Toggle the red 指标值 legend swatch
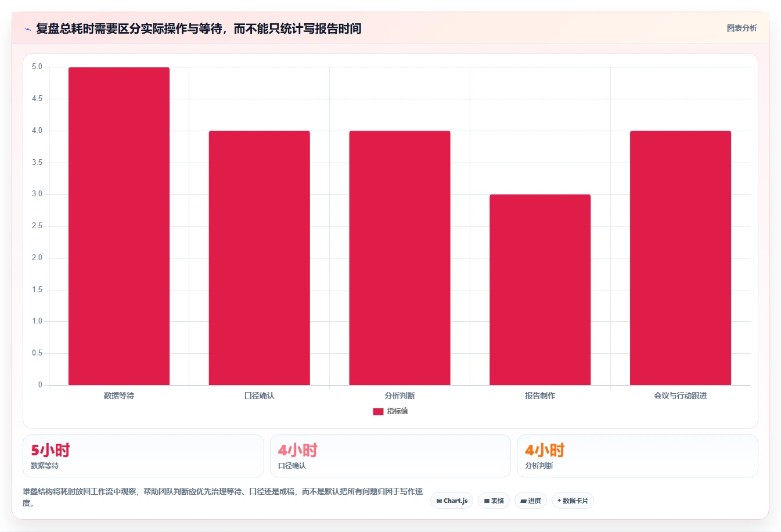This screenshot has width=781, height=532. point(378,411)
